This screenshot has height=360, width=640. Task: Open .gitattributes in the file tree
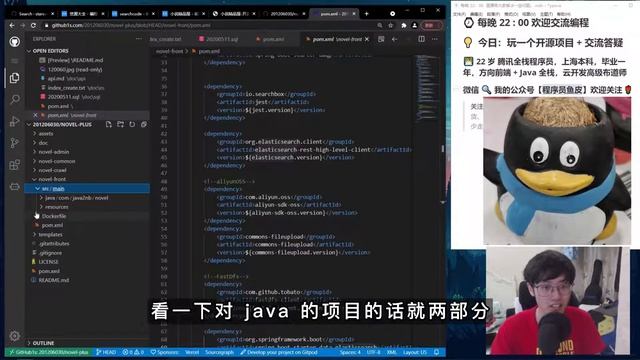point(54,244)
